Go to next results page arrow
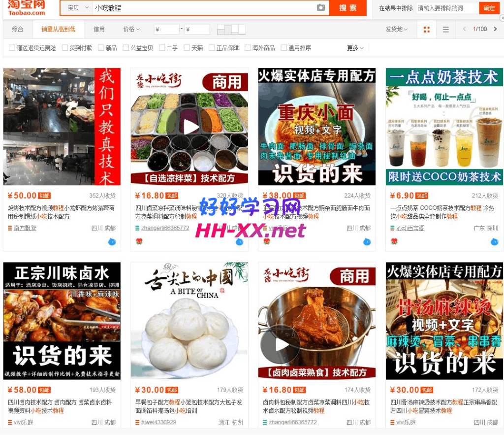 coord(495,29)
